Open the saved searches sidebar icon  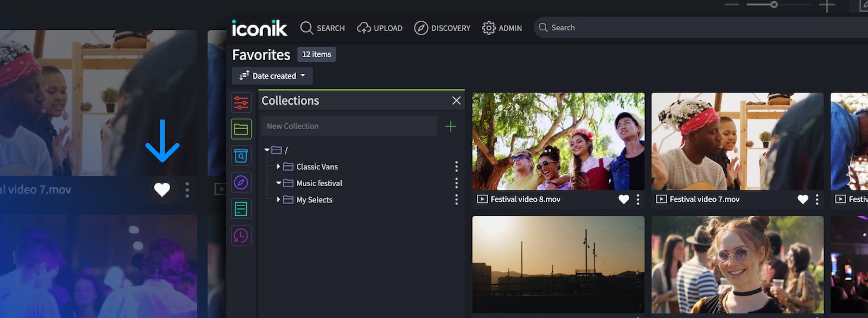pyautogui.click(x=241, y=156)
